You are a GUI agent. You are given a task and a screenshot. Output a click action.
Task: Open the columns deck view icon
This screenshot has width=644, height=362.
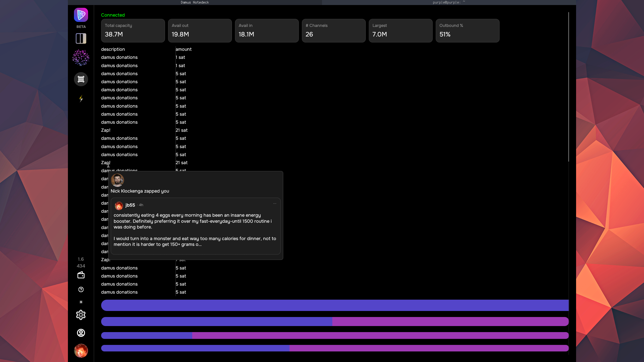(x=81, y=38)
